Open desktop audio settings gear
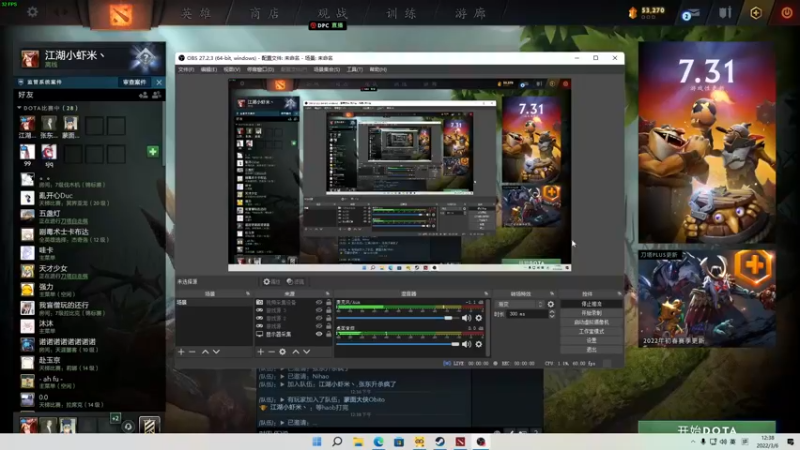Screen dimensions: 800x450 [x=479, y=344]
